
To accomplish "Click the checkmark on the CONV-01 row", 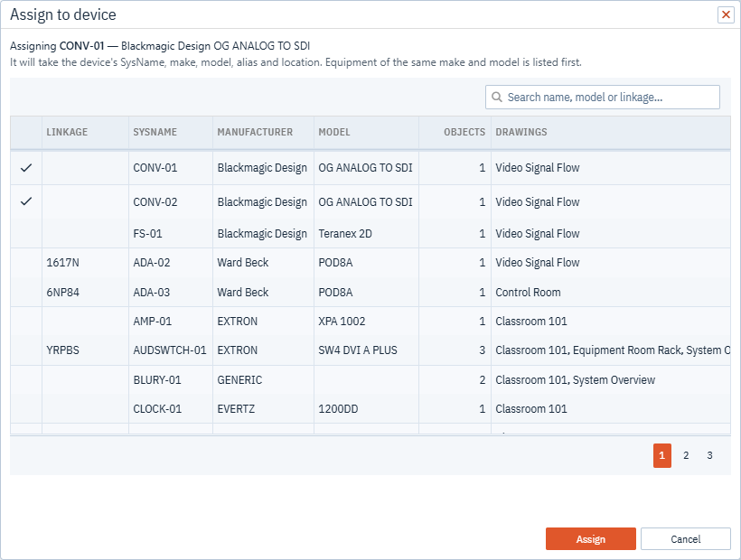I will [x=26, y=168].
